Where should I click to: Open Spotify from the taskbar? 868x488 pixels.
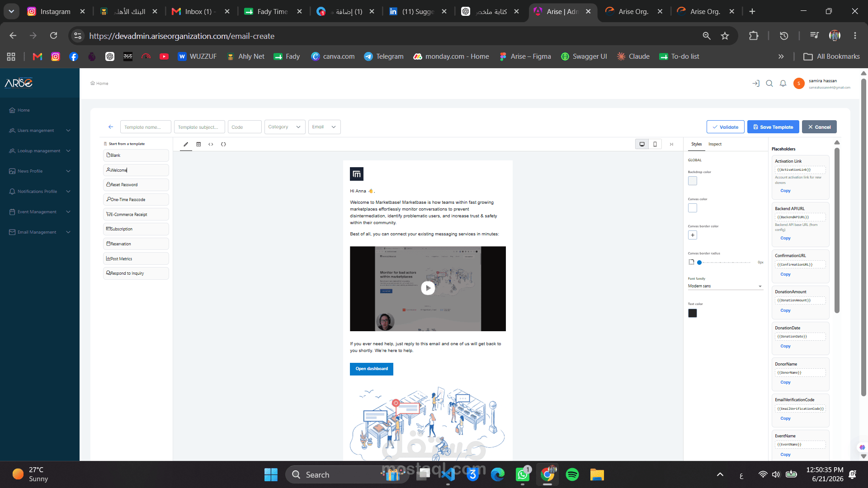pyautogui.click(x=572, y=474)
